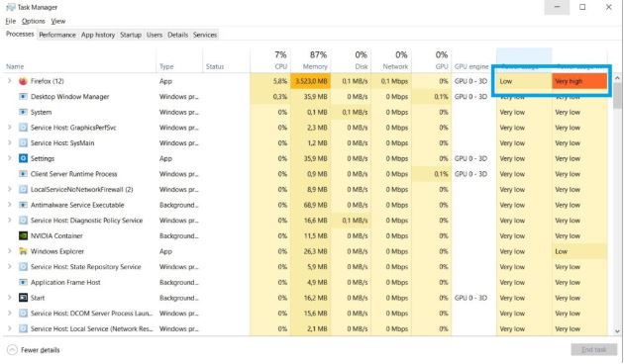Click the vertical scrollbar thumb
Screen dimensions: 624x364
point(617,95)
